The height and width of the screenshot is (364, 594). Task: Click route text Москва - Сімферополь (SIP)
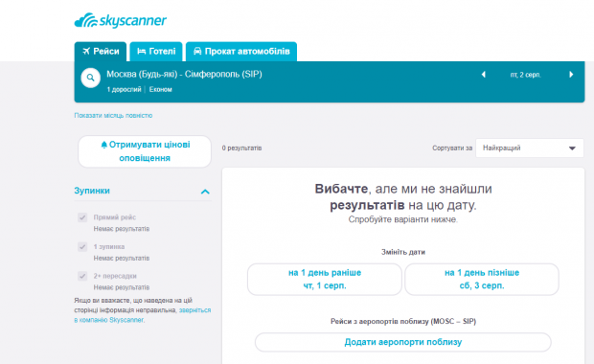(184, 75)
